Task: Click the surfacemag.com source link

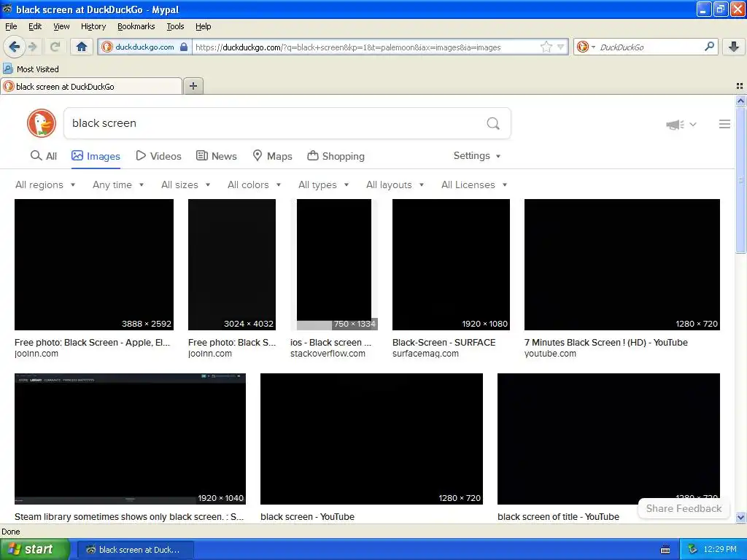Action: [425, 354]
